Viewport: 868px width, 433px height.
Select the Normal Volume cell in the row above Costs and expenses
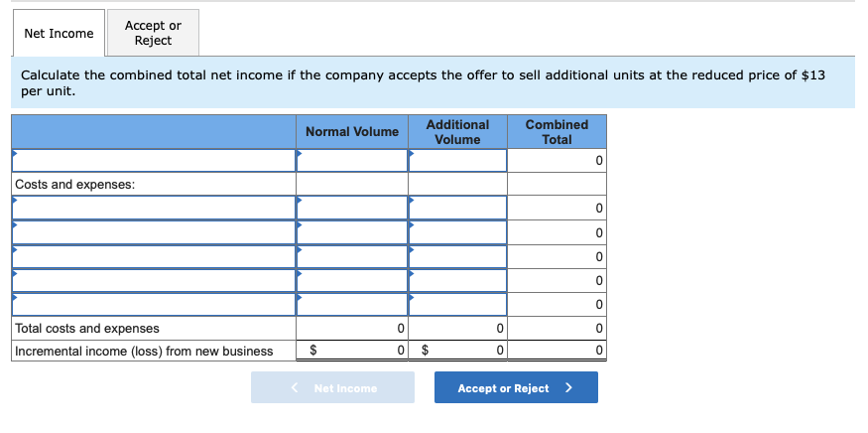pyautogui.click(x=352, y=161)
